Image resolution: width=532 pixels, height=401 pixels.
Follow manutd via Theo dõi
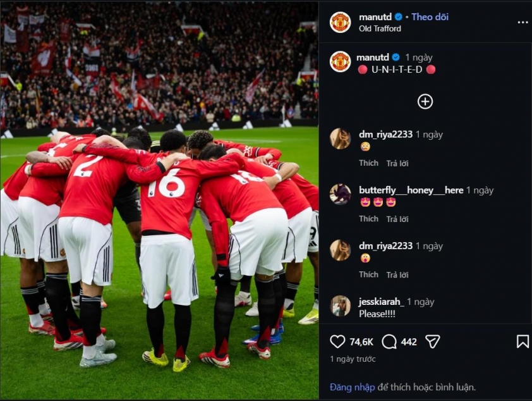430,16
